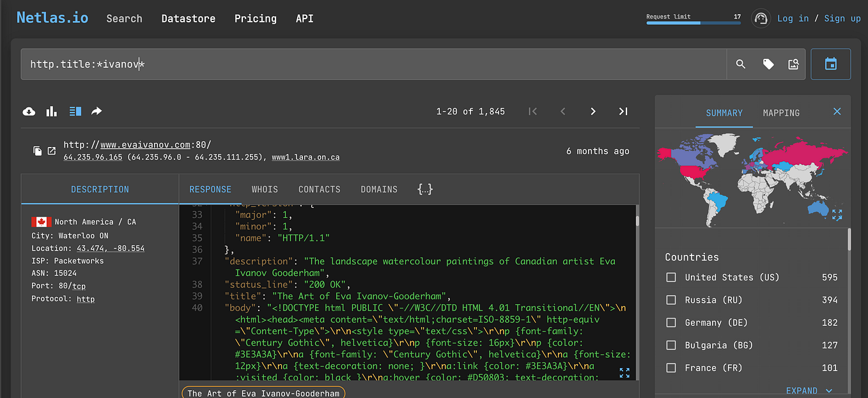Run the search with the magnifier icon

740,64
